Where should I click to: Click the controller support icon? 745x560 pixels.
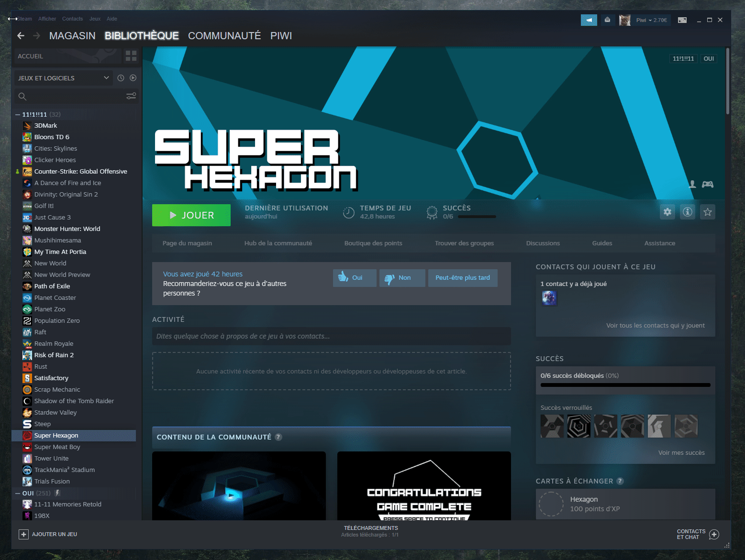click(708, 184)
